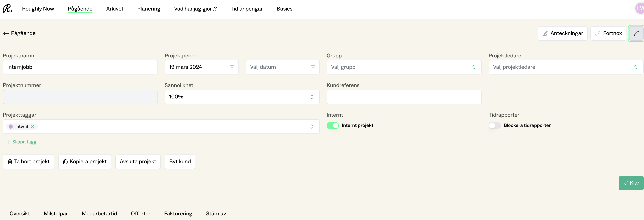Click the Kundreferens input field
Image resolution: width=644 pixels, height=220 pixels.
click(404, 97)
